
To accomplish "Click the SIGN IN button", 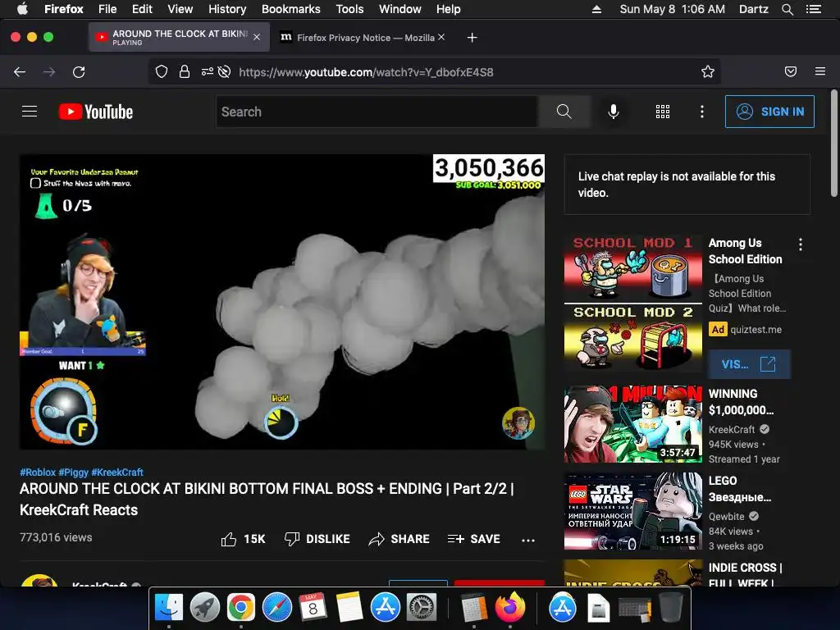I will (769, 112).
